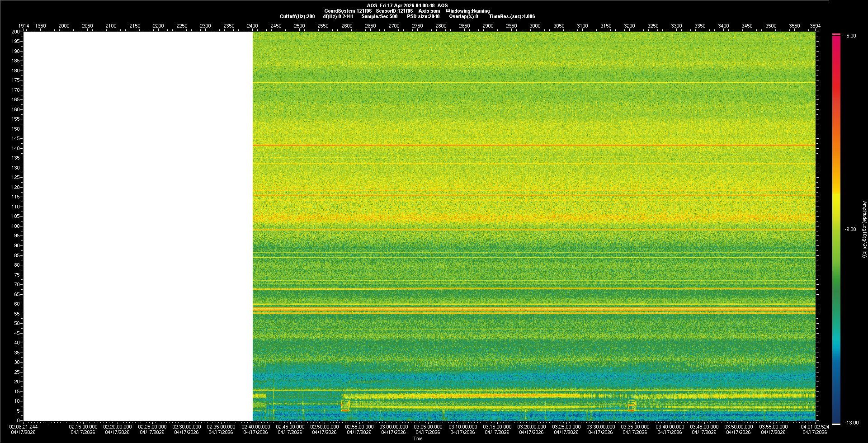This screenshot has height=443, width=868.
Task: Click the Cutoff(Hz):200 parameter text
Action: [x=297, y=16]
